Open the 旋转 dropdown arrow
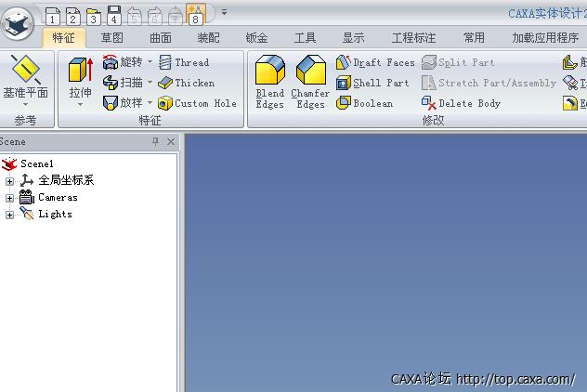 click(150, 61)
